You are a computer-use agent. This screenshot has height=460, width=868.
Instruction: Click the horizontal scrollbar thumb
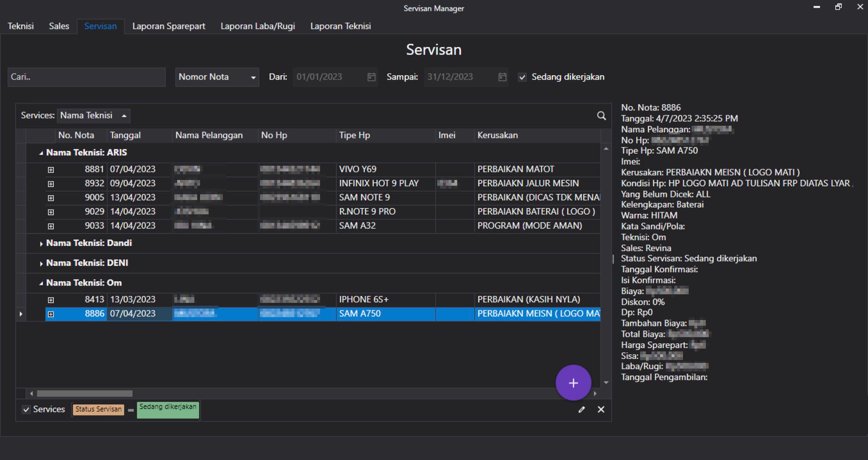pos(85,394)
